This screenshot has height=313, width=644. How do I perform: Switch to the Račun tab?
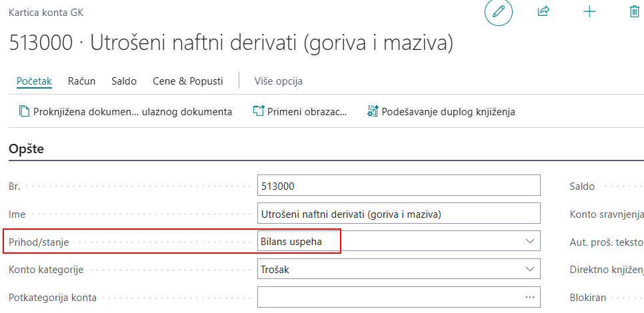tap(82, 81)
